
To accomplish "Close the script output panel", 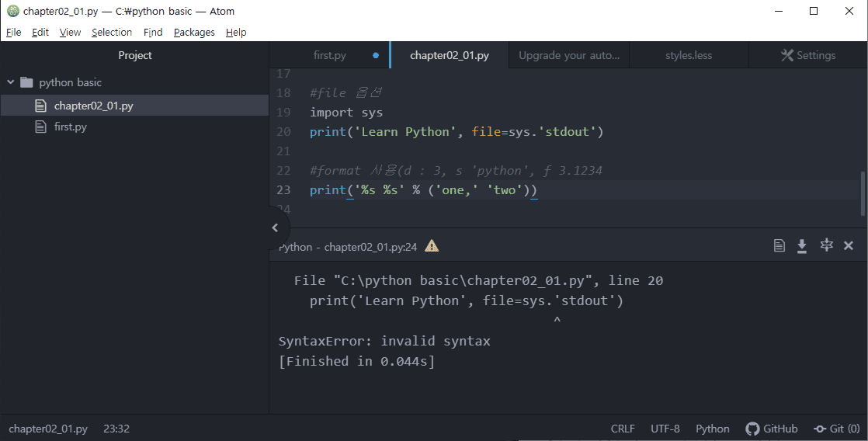I will click(848, 245).
